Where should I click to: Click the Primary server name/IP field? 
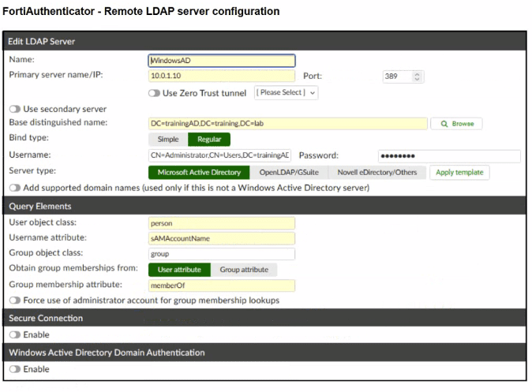coord(221,77)
